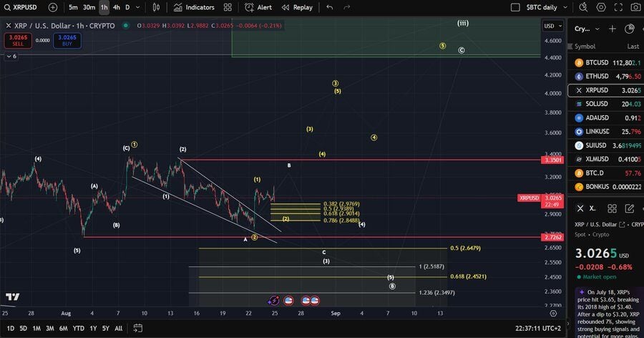644x338 pixels.
Task: Set range to 3M
Action: [x=49, y=328]
